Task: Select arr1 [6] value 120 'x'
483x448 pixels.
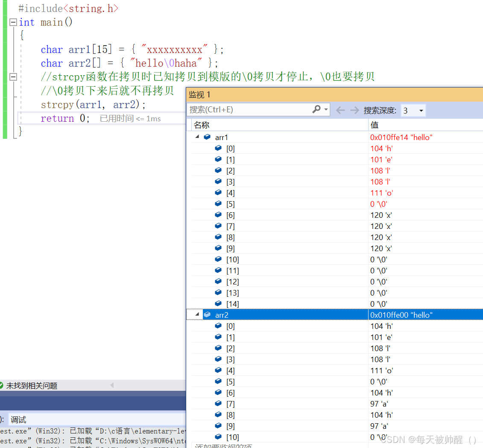Action: coord(381,215)
